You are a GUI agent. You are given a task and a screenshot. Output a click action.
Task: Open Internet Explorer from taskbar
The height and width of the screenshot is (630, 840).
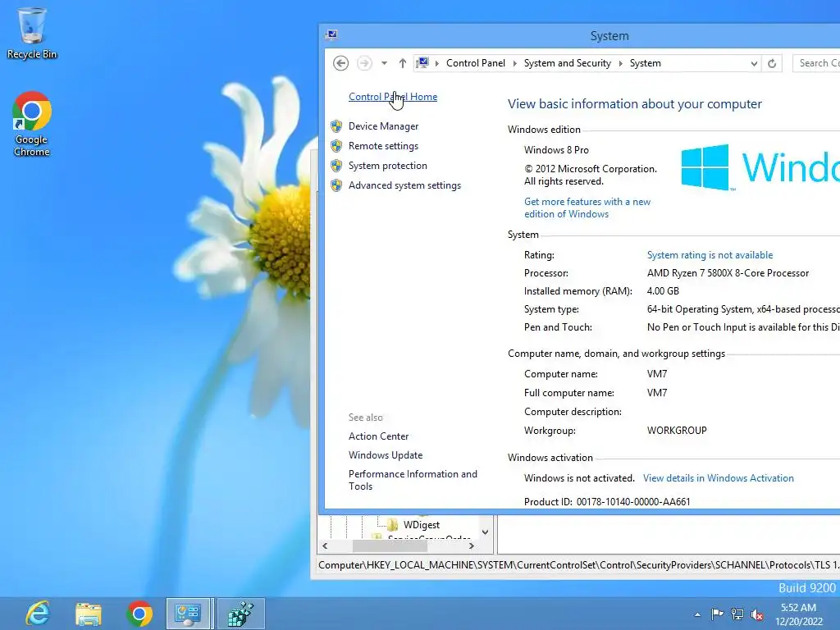(38, 614)
